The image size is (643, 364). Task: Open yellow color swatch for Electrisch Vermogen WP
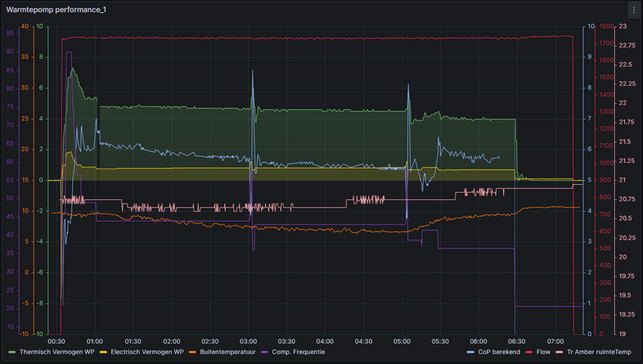click(104, 352)
